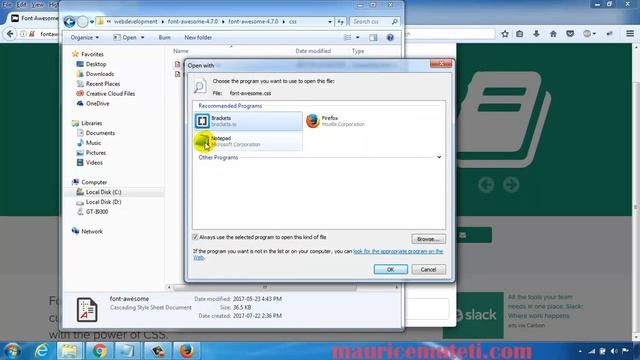Screen dimensions: 640x360
Task: Go back in Explorer window
Action: point(69,22)
